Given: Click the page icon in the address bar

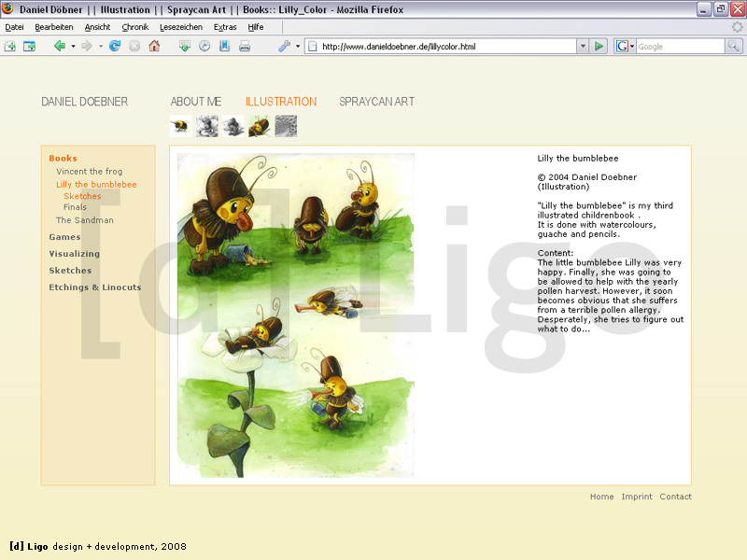Looking at the screenshot, I should click(313, 46).
